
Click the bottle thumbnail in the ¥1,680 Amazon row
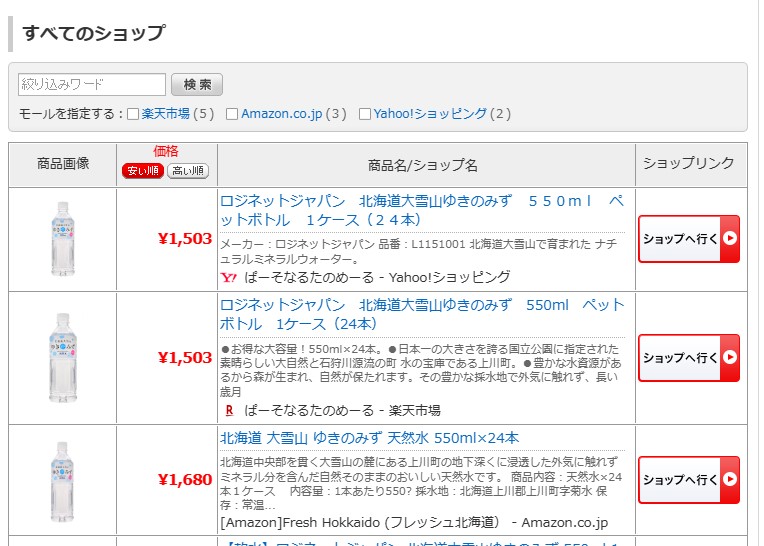(63, 482)
